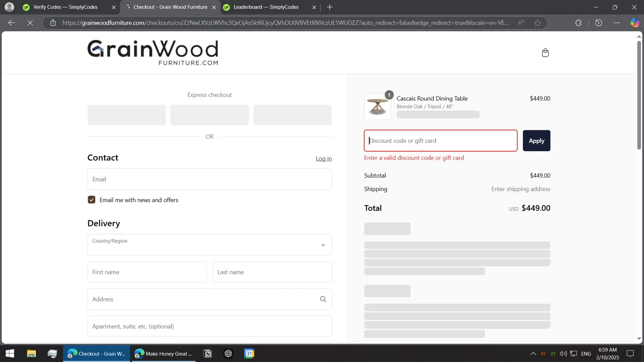Click ENG language indicator

coord(586,353)
